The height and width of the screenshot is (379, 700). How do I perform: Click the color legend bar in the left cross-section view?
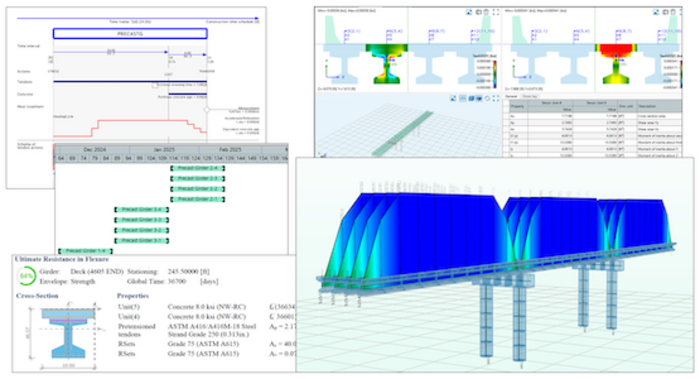coord(495,74)
